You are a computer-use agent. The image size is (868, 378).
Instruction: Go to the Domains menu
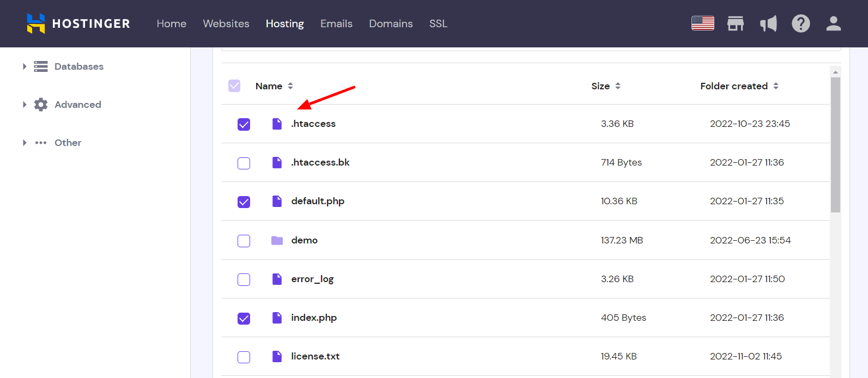coord(391,23)
